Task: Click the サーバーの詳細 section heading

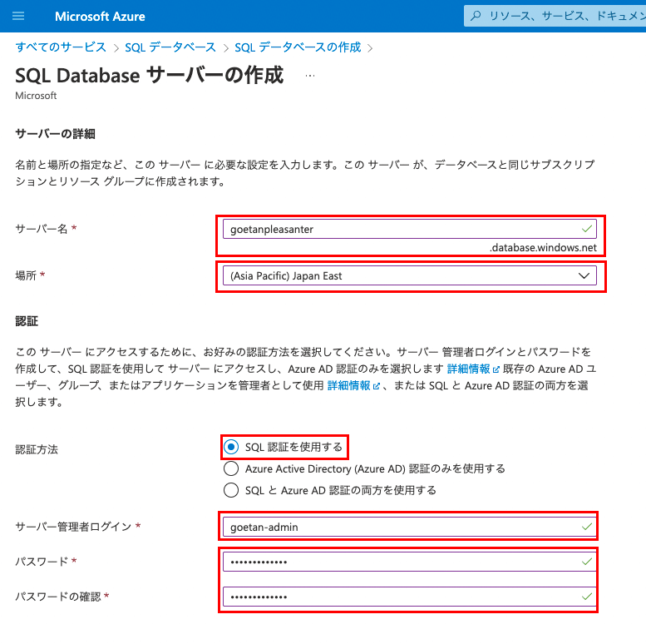Action: coord(55,134)
